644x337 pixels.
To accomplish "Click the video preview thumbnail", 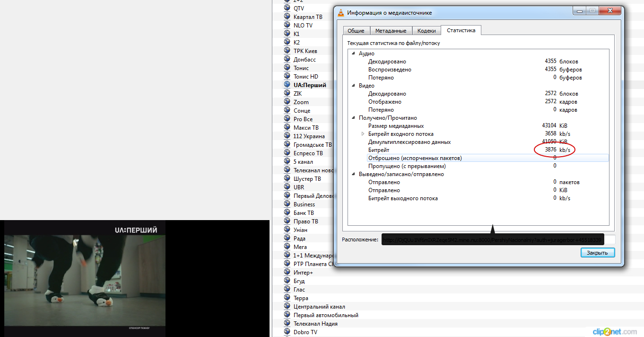I will pyautogui.click(x=85, y=279).
